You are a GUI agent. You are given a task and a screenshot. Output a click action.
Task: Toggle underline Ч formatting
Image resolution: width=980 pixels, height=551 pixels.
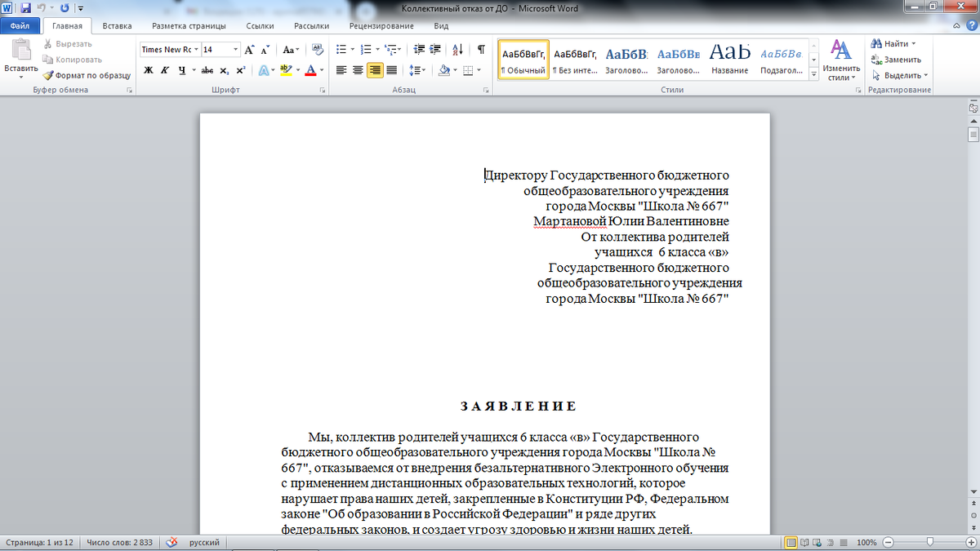[181, 70]
